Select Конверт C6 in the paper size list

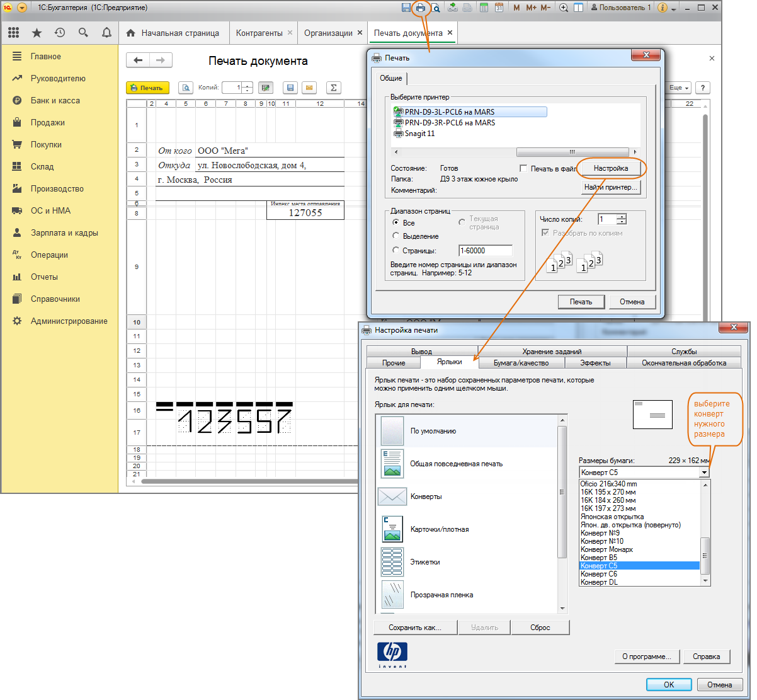pyautogui.click(x=639, y=574)
